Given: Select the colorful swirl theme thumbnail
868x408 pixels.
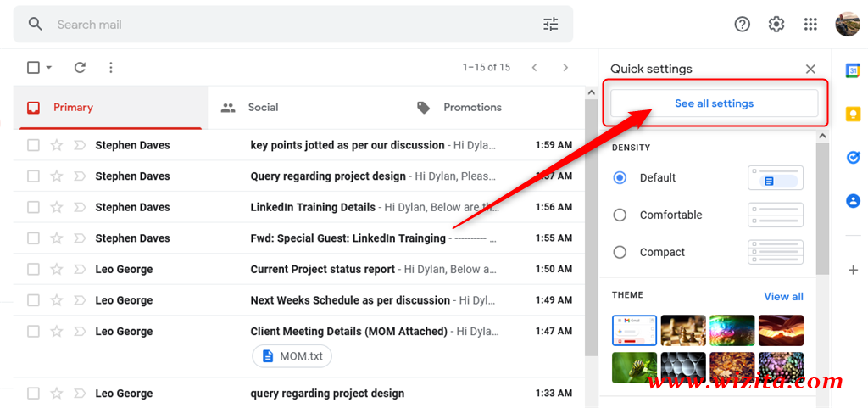Looking at the screenshot, I should pos(732,331).
